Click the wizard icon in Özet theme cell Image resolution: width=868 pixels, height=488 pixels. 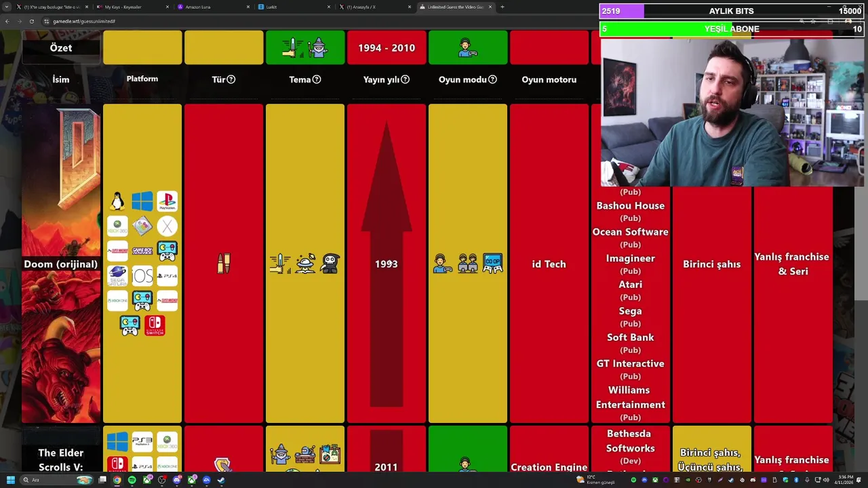pos(317,47)
